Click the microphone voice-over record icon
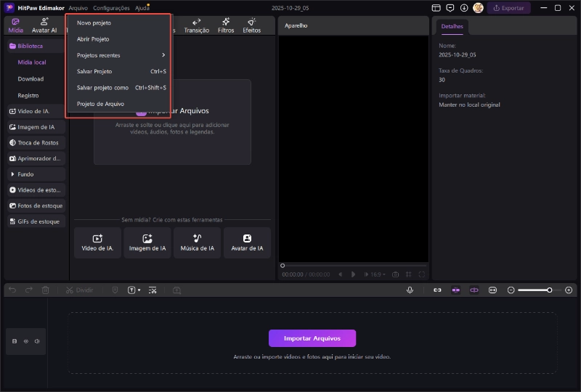The height and width of the screenshot is (392, 581). coord(410,290)
